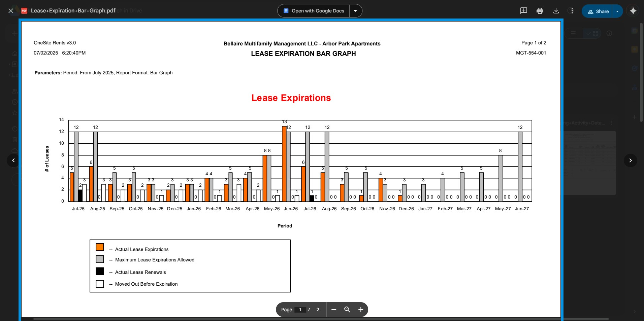The height and width of the screenshot is (321, 644).
Task: Expand the Open with dropdown arrow
Action: pos(355,11)
